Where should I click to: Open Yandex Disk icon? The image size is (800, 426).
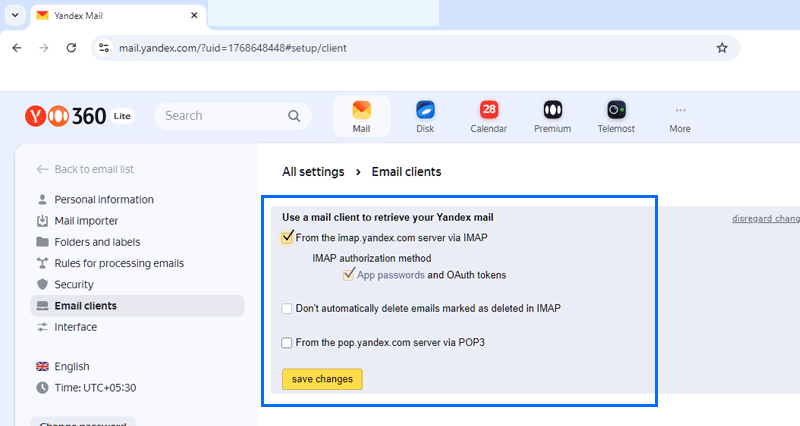click(425, 116)
